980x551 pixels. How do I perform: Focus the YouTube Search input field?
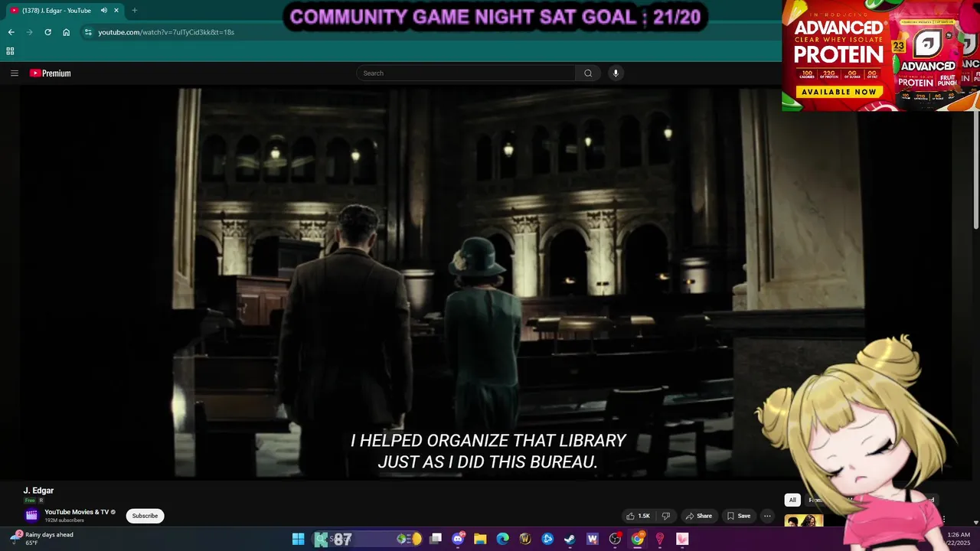[466, 73]
